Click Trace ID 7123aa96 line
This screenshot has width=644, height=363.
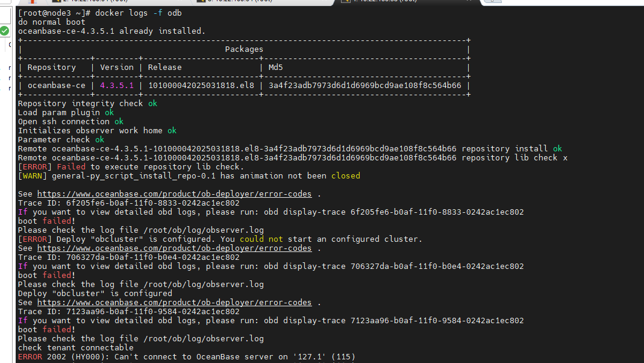128,312
